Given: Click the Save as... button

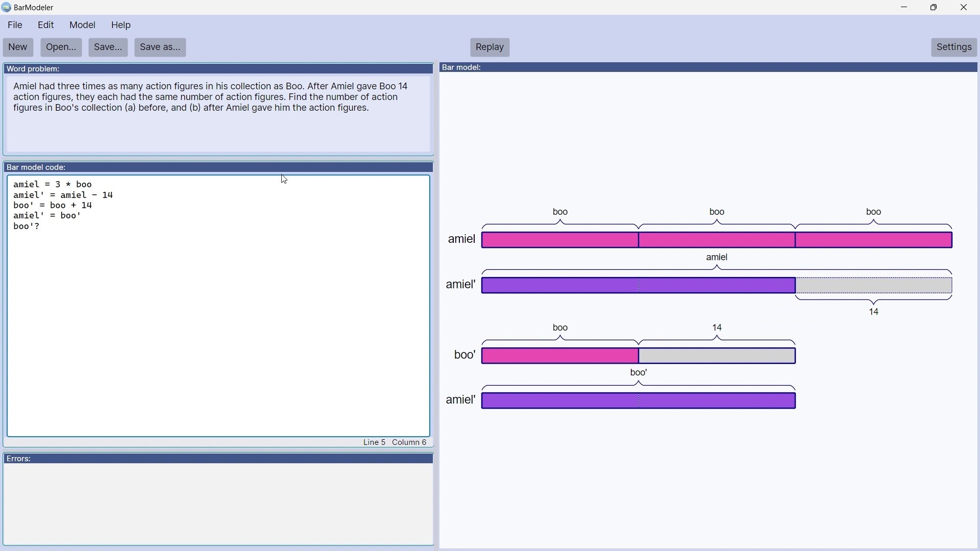Looking at the screenshot, I should click(x=160, y=47).
